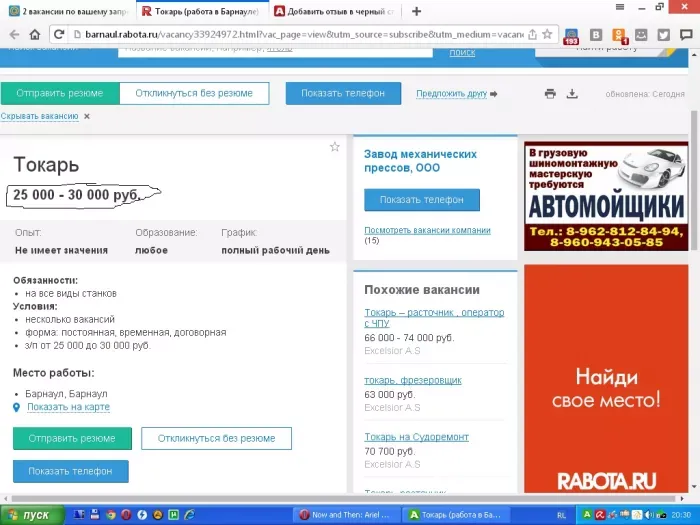Click the top green Отправить резюме button
Screen dimensions: 700x525
[x=60, y=93]
